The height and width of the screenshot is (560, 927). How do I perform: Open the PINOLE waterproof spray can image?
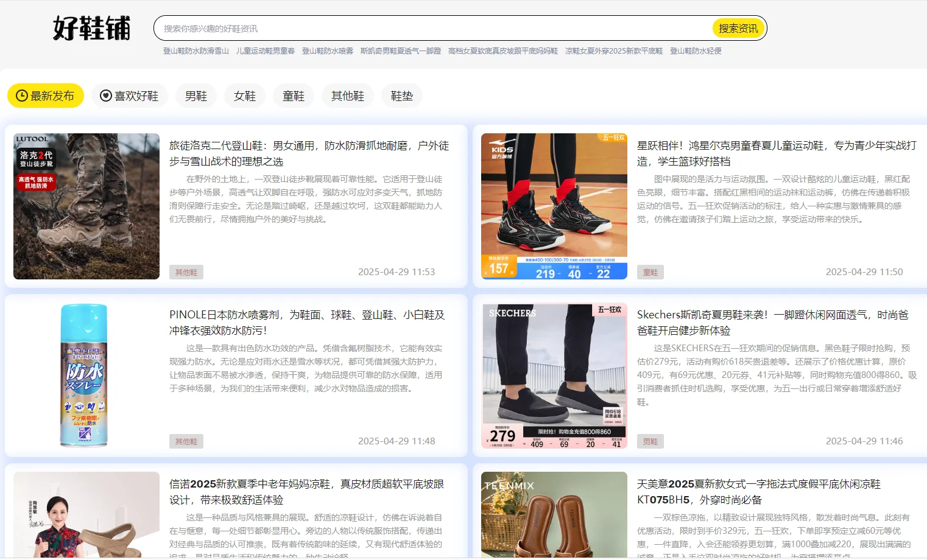[x=85, y=376]
